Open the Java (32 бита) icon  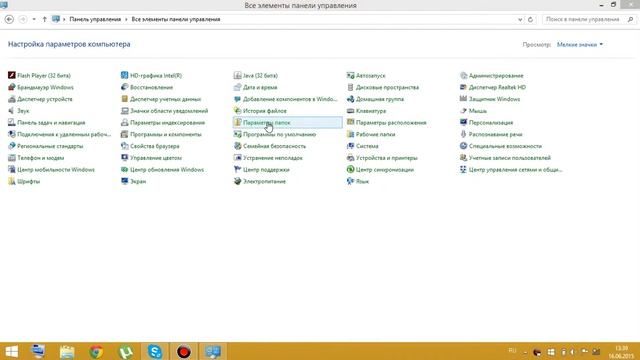(x=238, y=76)
